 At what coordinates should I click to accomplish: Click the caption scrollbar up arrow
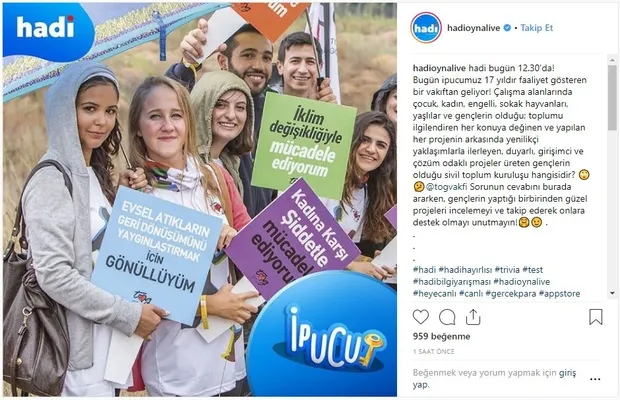(x=612, y=60)
